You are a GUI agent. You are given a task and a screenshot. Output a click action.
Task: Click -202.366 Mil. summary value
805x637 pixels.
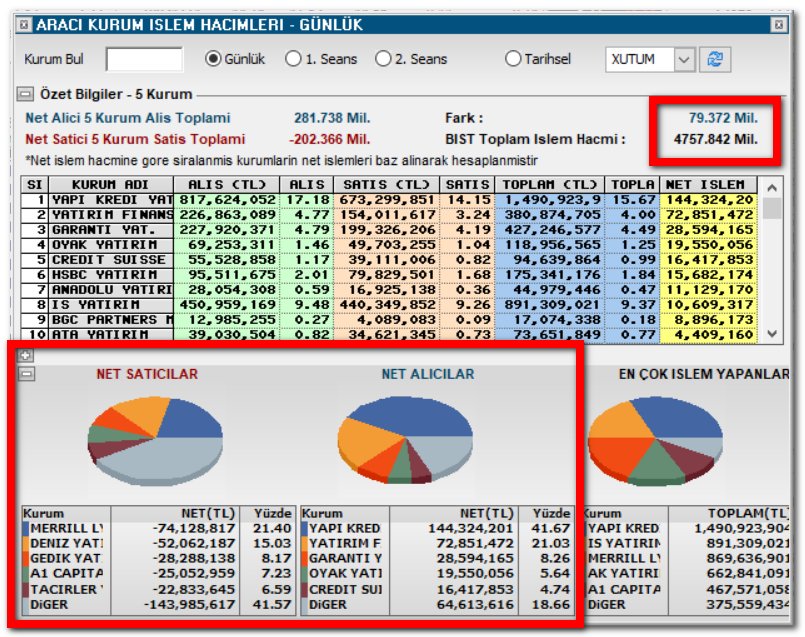(x=330, y=139)
